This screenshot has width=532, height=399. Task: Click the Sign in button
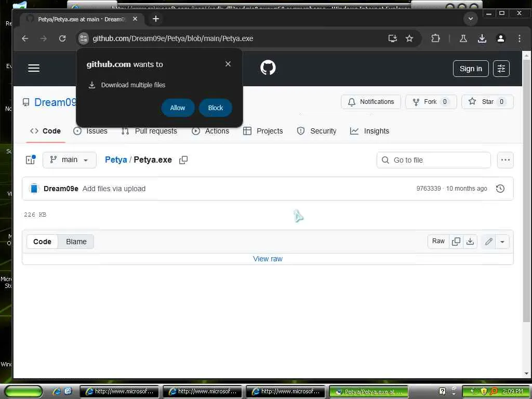pos(471,69)
